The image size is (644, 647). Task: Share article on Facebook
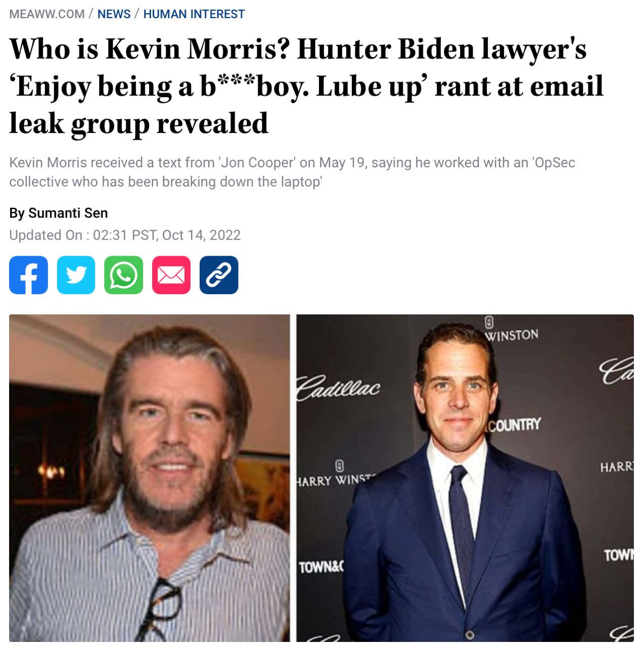click(x=28, y=275)
